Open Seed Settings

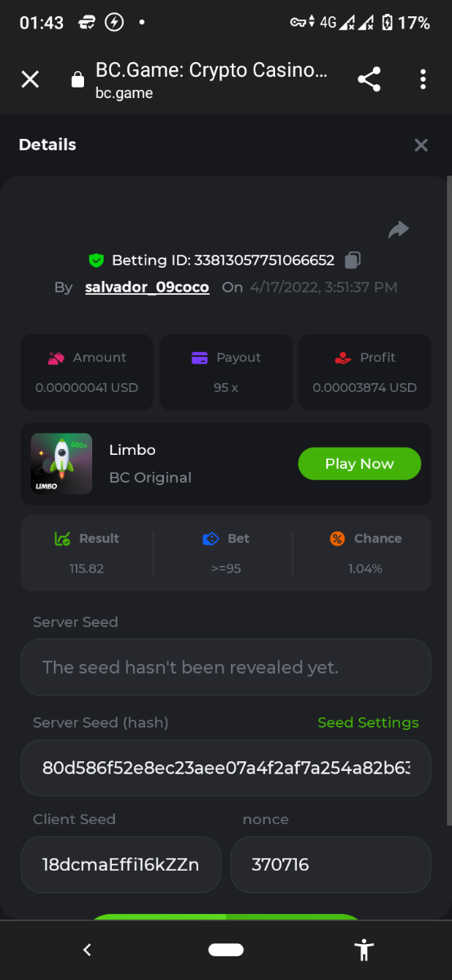click(x=368, y=723)
